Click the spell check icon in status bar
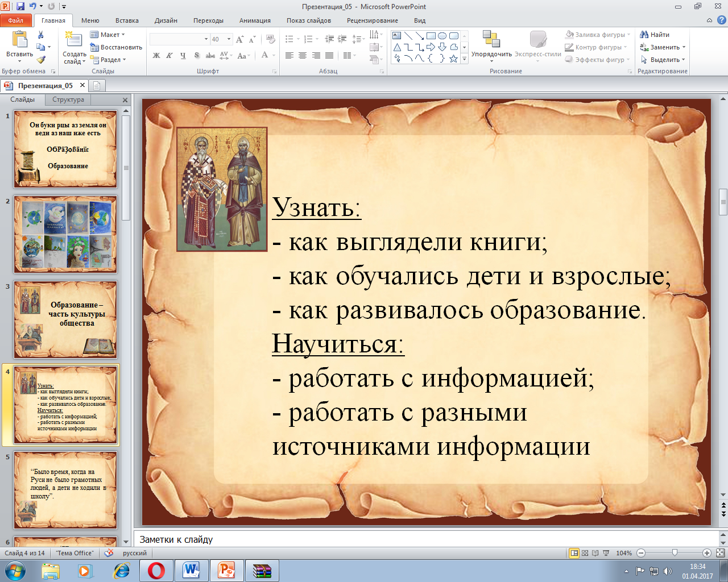The height and width of the screenshot is (582, 728). point(109,553)
